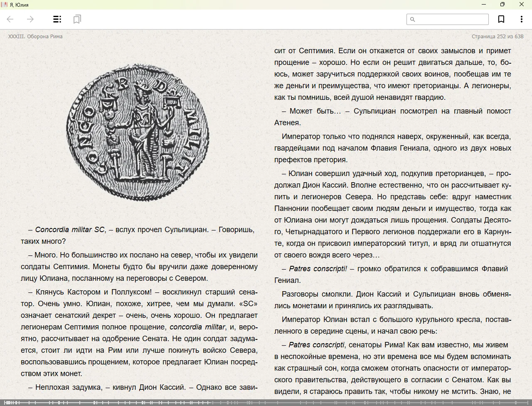The image size is (532, 406).
Task: Click the reading progress bar at the bottom
Action: pos(266,402)
